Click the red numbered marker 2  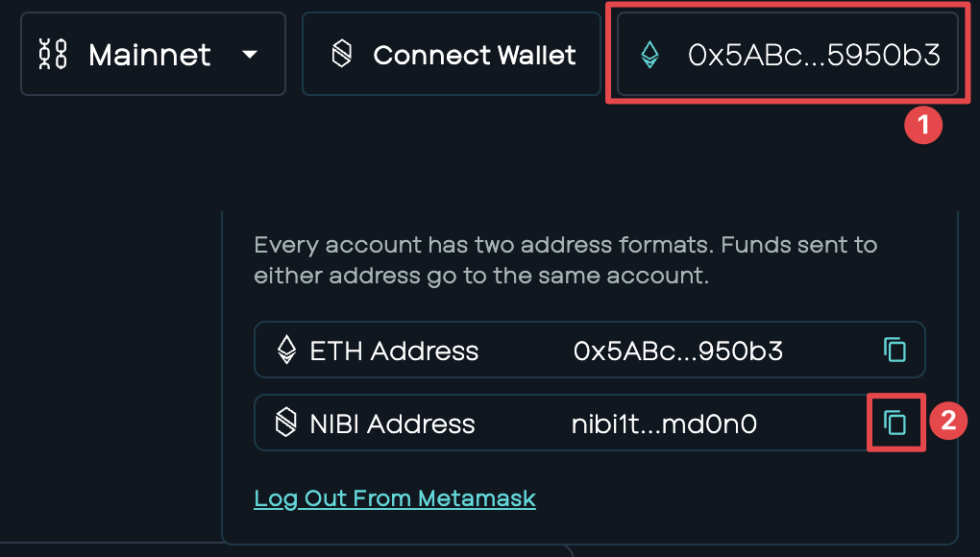click(948, 421)
